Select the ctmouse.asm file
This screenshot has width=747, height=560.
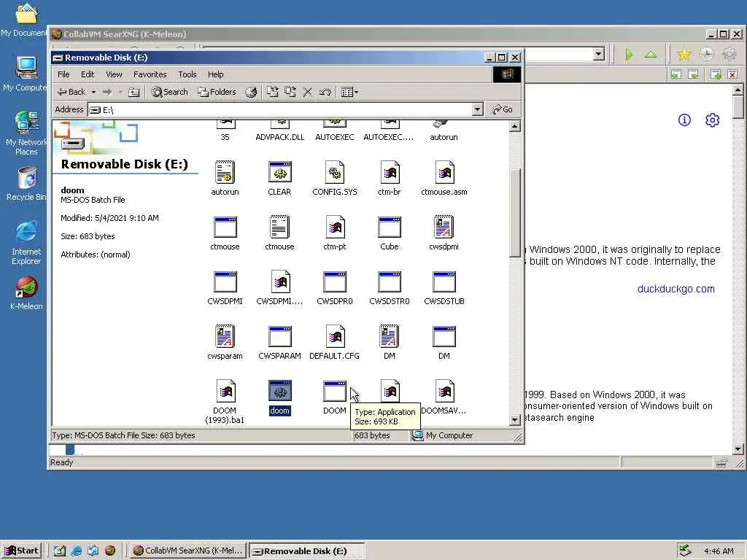pos(444,179)
